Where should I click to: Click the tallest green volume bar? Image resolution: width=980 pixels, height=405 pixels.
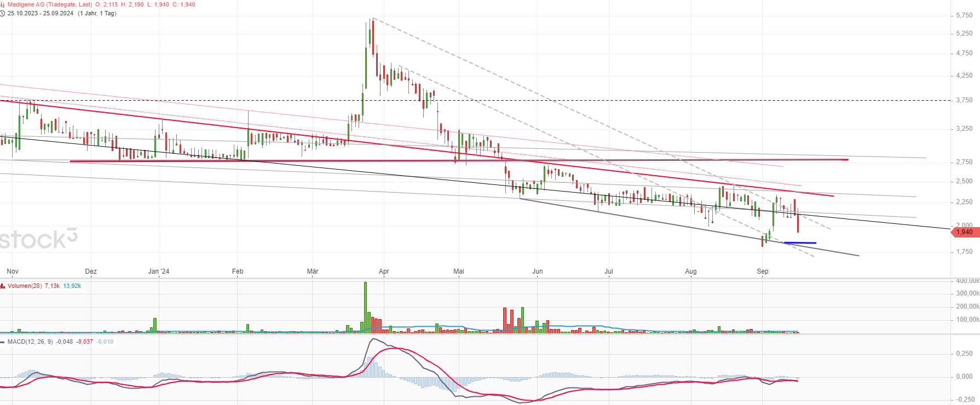click(365, 306)
